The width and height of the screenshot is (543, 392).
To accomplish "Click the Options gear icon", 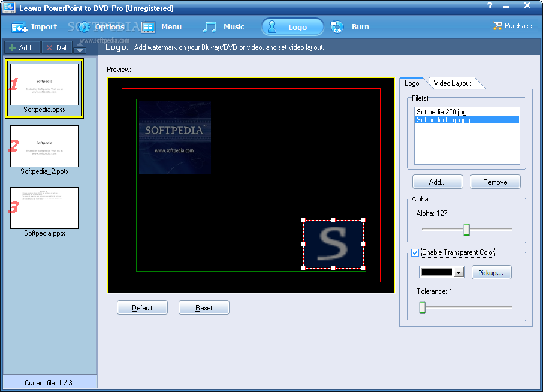I will tap(83, 27).
